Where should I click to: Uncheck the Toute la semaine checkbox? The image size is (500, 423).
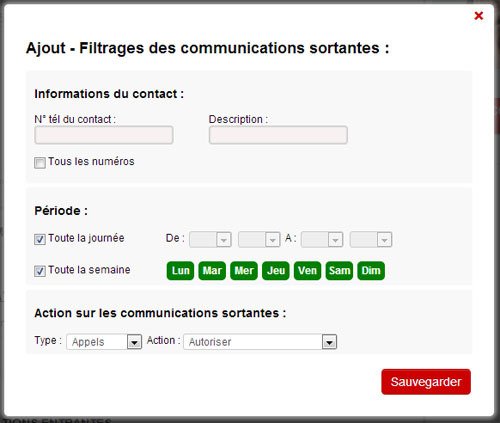coord(40,271)
